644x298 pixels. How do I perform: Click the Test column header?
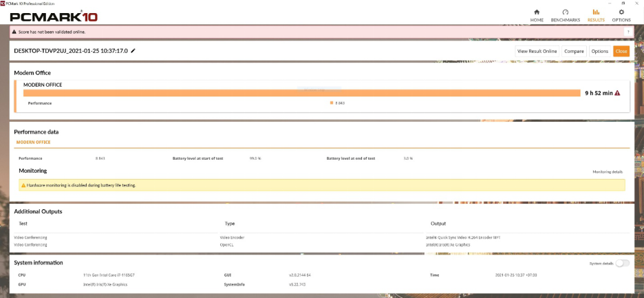tap(23, 224)
